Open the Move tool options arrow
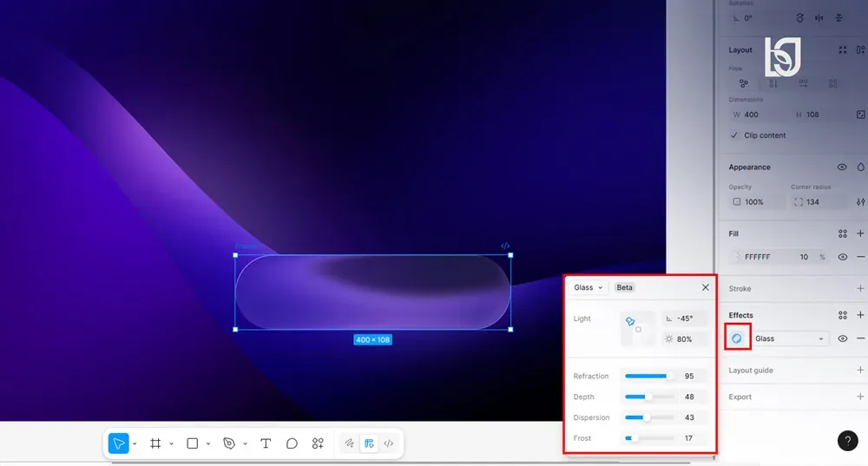Image resolution: width=868 pixels, height=466 pixels. (x=135, y=443)
